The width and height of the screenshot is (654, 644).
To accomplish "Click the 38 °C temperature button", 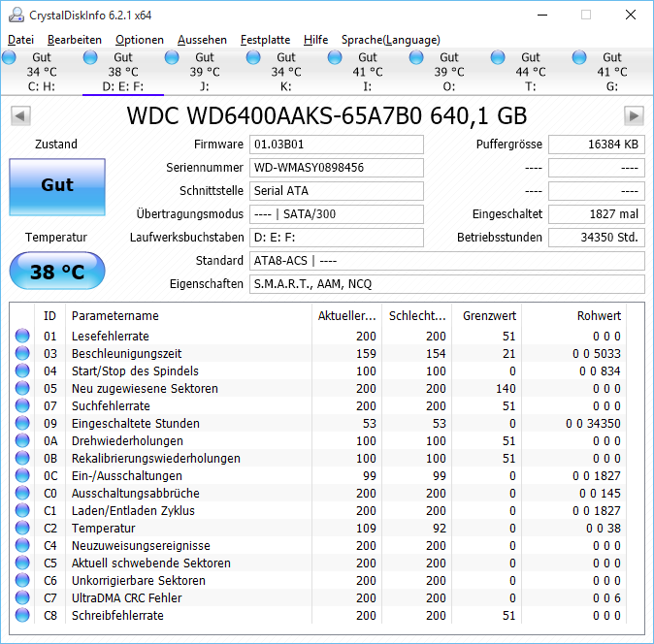I will click(x=57, y=271).
